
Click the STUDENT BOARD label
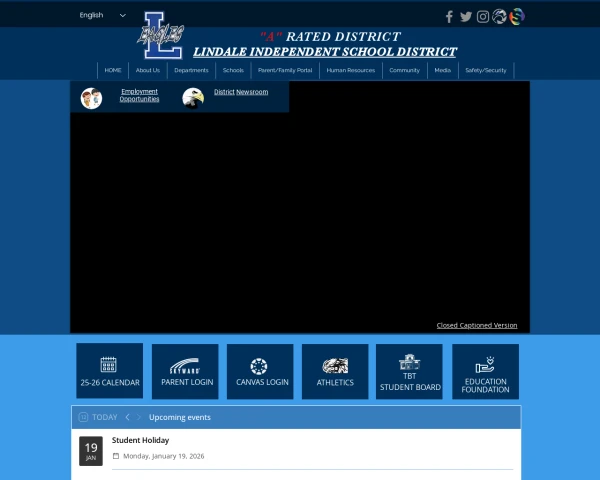pyautogui.click(x=410, y=387)
